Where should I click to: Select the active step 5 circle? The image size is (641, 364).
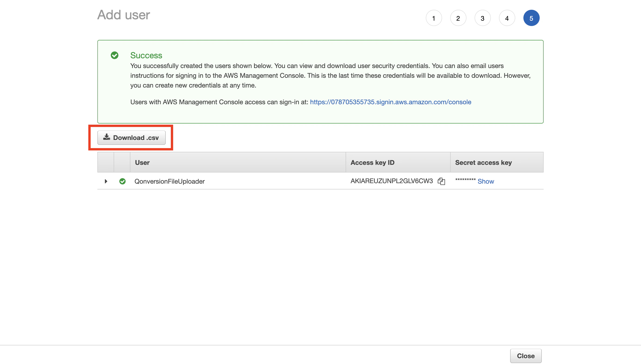[531, 18]
